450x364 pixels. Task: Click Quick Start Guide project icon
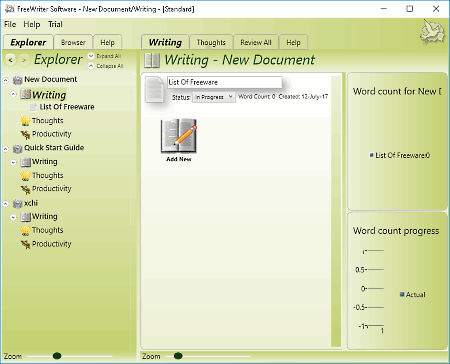(17, 148)
